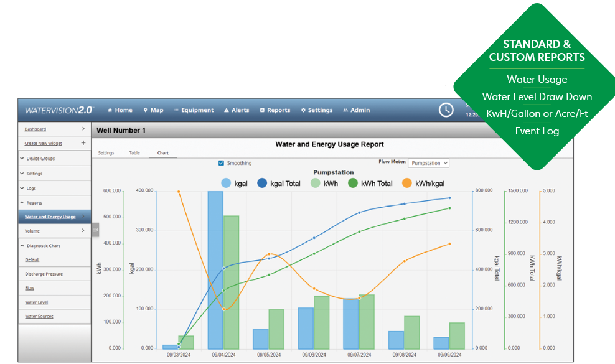Hide the kWh/kgal series via legend
Viewport: 615px width, 364px height.
coord(407,184)
